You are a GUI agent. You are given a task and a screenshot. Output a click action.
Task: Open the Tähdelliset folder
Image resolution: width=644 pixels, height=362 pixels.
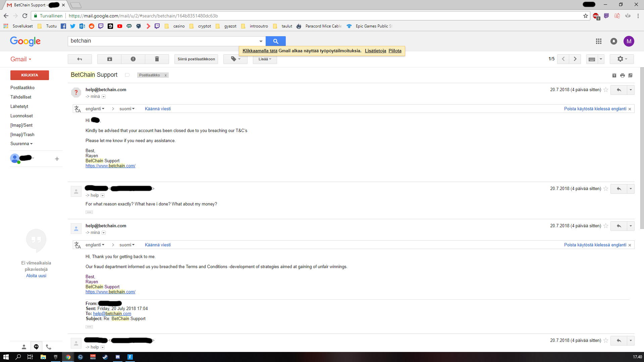click(21, 97)
